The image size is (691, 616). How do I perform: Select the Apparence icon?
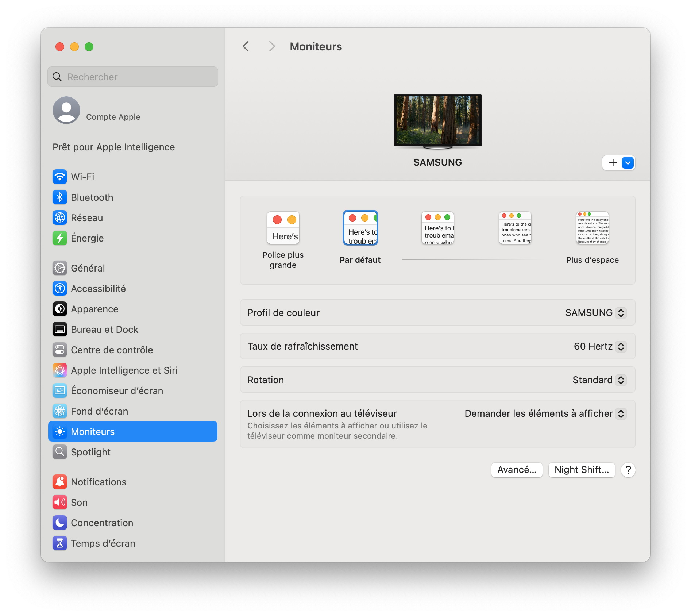click(x=60, y=309)
